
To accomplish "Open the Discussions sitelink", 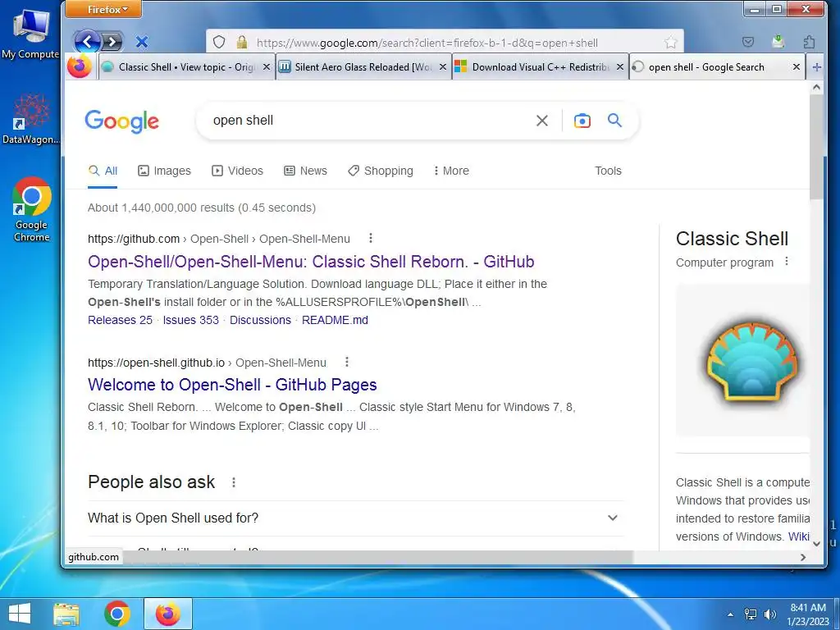I will [260, 320].
